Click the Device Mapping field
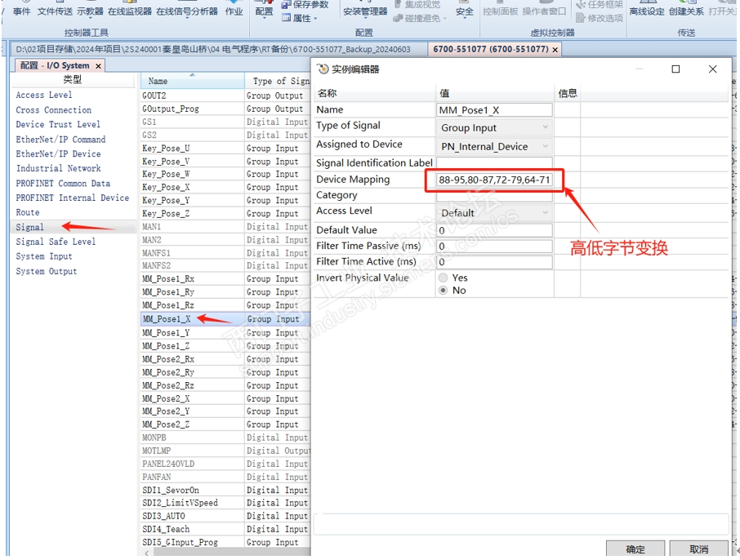This screenshot has height=560, width=740. click(x=494, y=180)
